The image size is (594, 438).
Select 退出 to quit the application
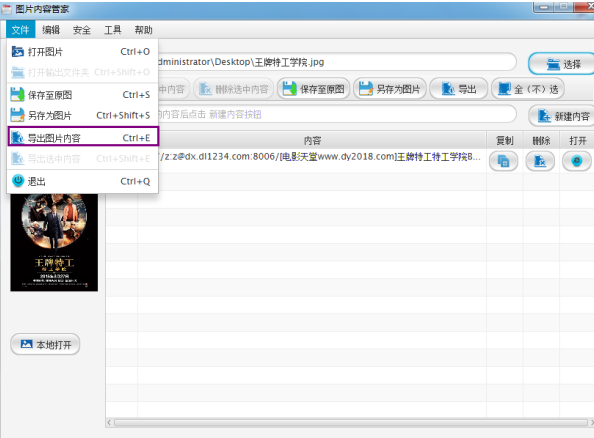[83, 181]
